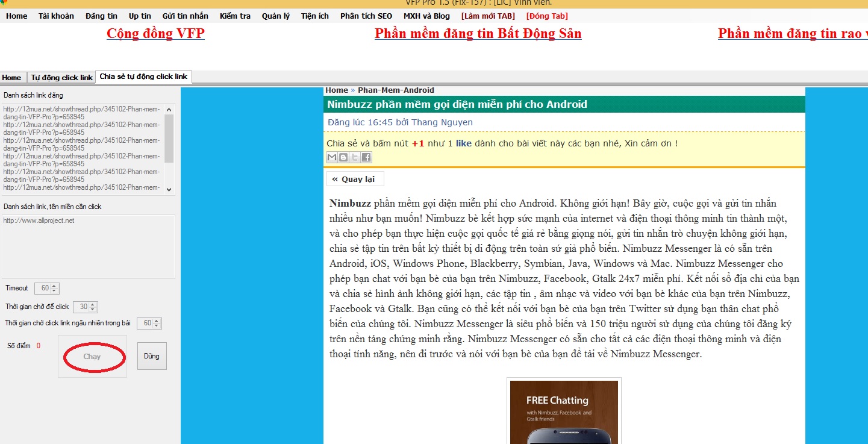Image resolution: width=868 pixels, height=444 pixels.
Task: Decrease Thời gian chờ để click value
Action: pyautogui.click(x=93, y=310)
